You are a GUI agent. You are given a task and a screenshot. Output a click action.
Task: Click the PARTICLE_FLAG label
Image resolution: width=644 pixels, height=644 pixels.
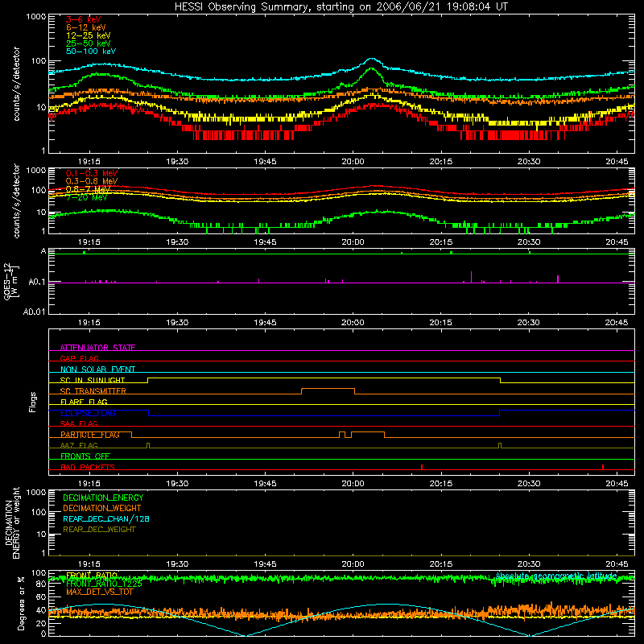pos(90,435)
